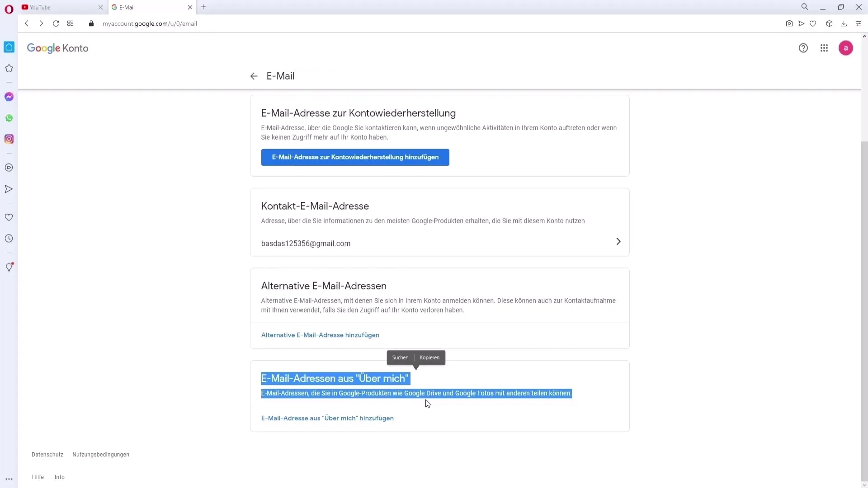The height and width of the screenshot is (488, 868).
Task: Select the bookmark heart sidebar icon
Action: pyautogui.click(x=9, y=217)
